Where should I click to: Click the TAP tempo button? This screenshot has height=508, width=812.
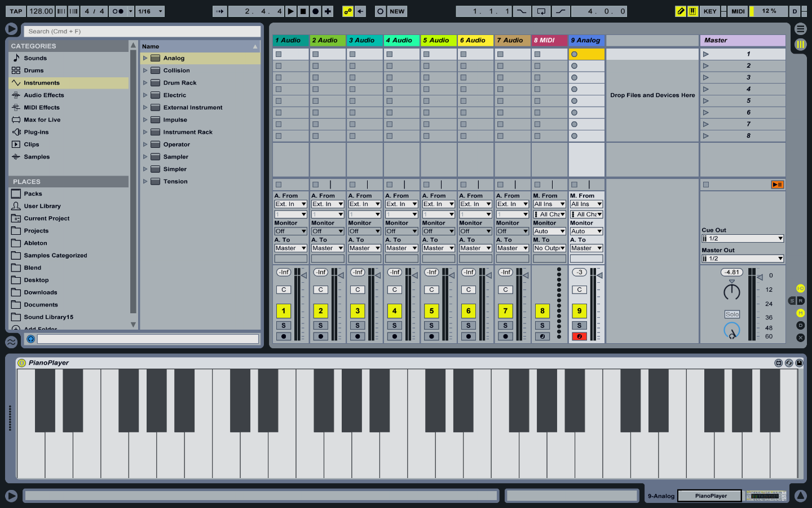[x=16, y=11]
